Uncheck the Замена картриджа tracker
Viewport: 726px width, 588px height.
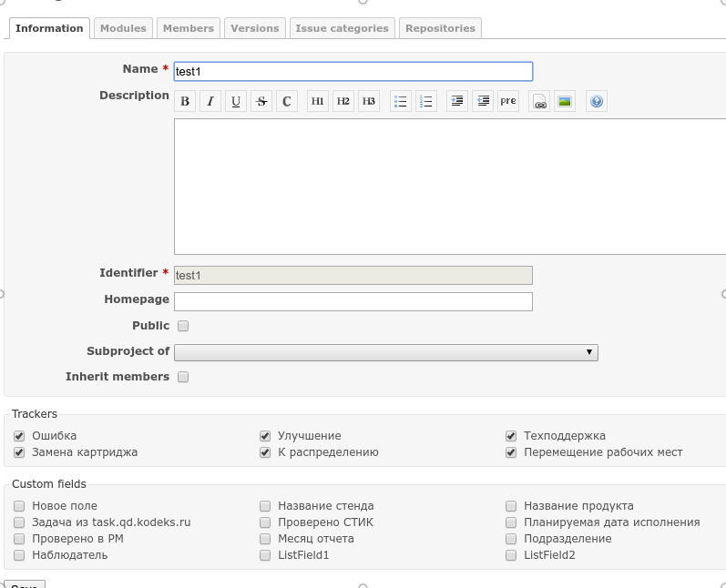tap(19, 452)
